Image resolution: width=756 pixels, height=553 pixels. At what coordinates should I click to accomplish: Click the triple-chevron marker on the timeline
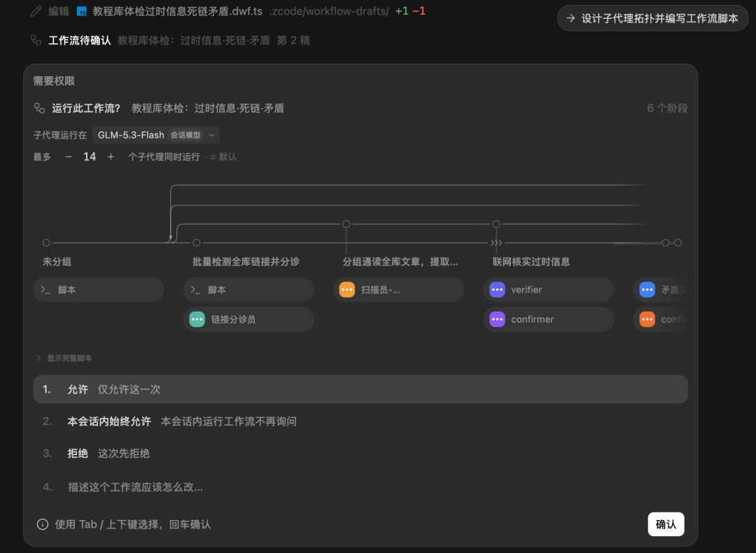(496, 242)
